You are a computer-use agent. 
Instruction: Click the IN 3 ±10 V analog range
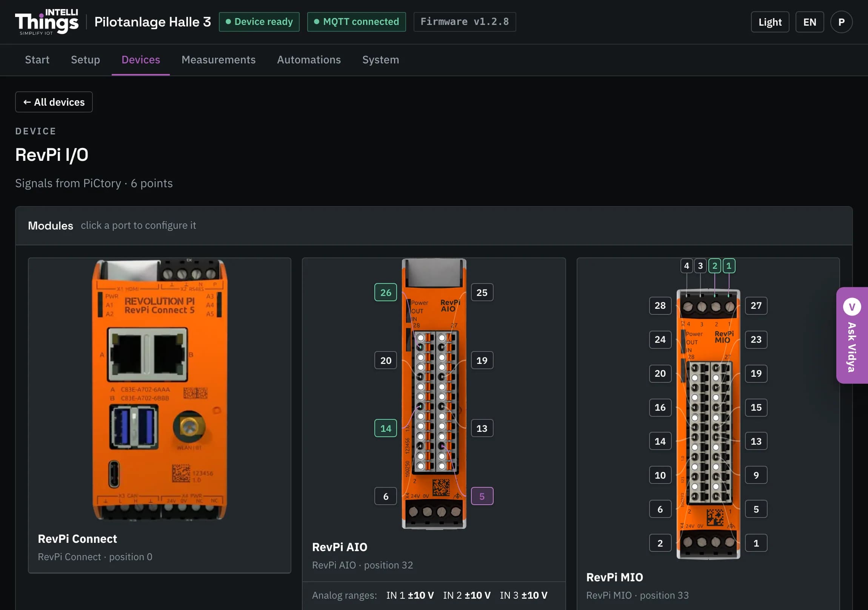pos(523,595)
